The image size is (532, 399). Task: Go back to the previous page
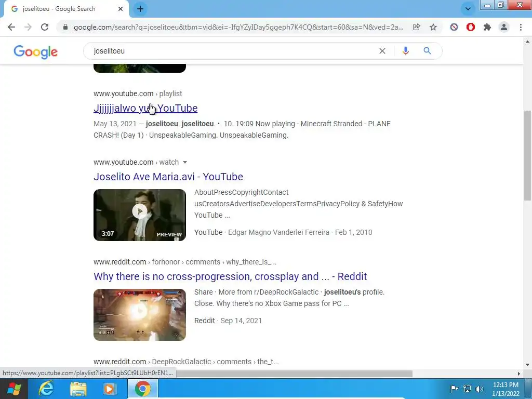click(x=11, y=27)
